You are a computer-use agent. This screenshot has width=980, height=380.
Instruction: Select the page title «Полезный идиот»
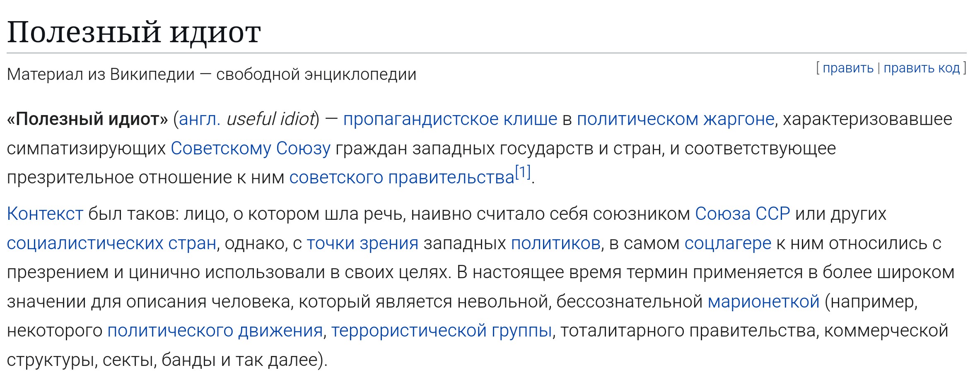tap(134, 32)
